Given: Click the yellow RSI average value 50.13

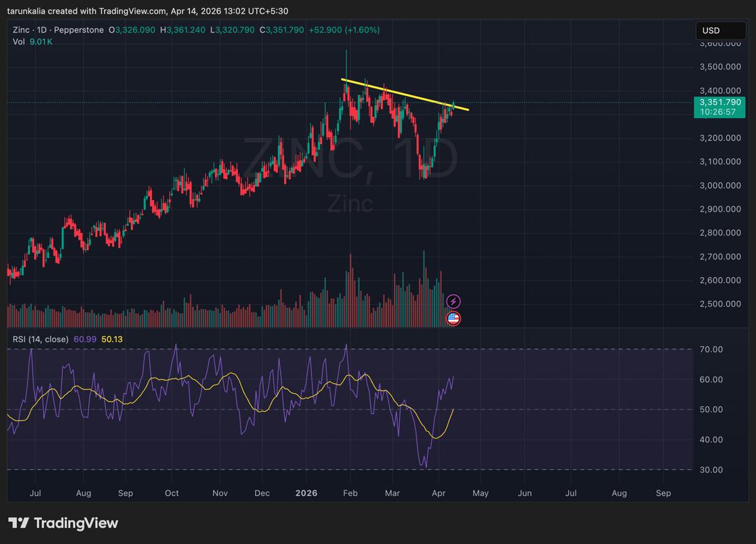Looking at the screenshot, I should (x=112, y=339).
